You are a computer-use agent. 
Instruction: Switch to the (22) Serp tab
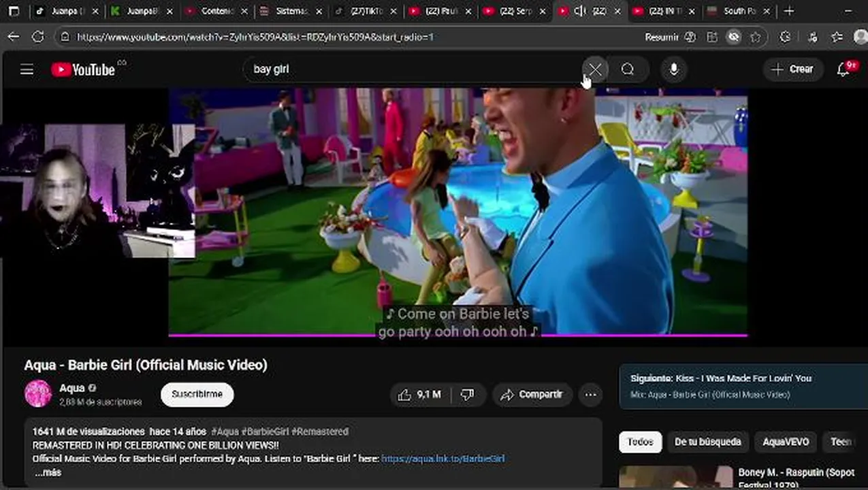(x=515, y=11)
